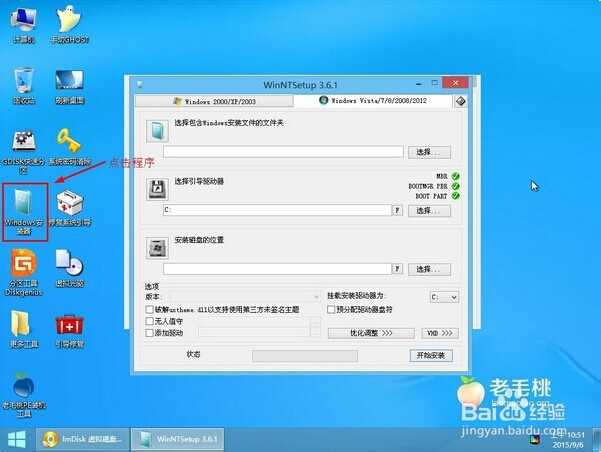The image size is (601, 452).
Task: Click the Windows install files path field
Action: [x=283, y=152]
